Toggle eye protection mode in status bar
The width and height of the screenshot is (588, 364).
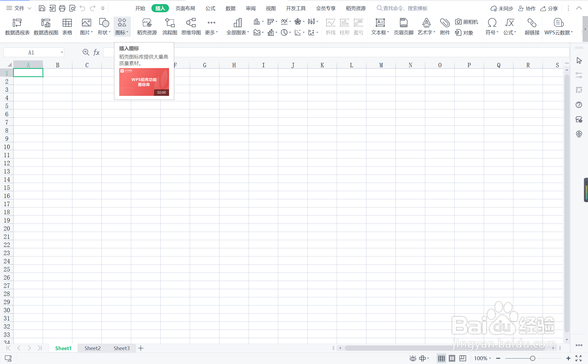click(413, 358)
